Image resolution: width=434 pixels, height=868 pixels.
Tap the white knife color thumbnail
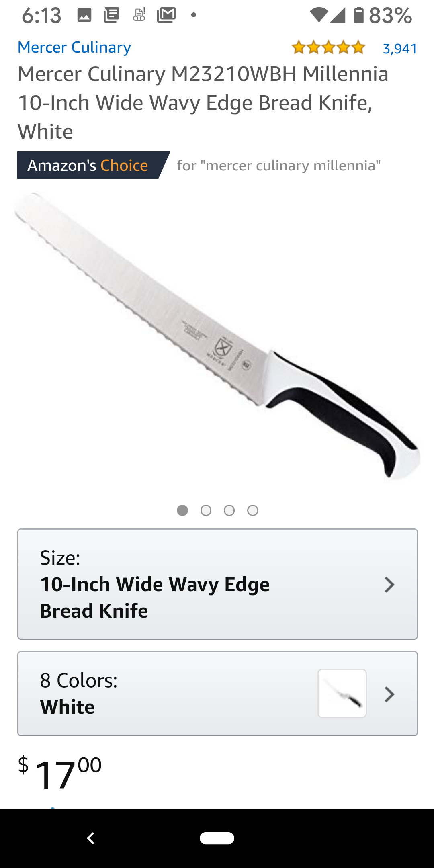pyautogui.click(x=342, y=693)
